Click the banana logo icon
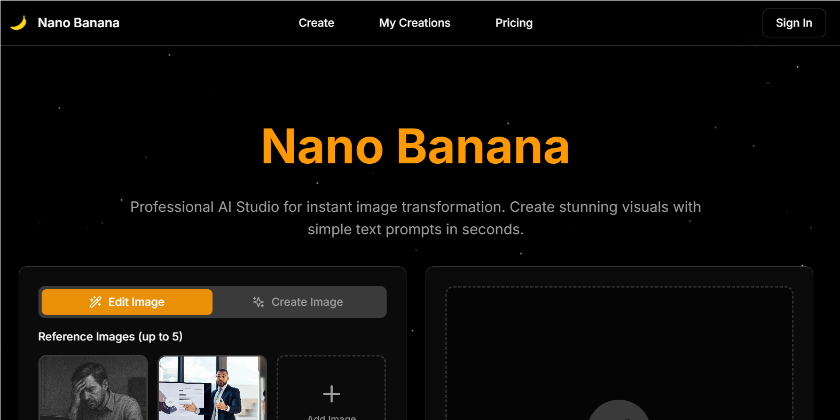 [19, 23]
